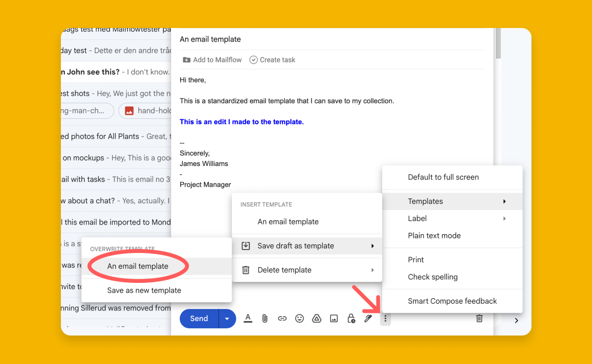Discard the draft with the trash icon

click(479, 318)
